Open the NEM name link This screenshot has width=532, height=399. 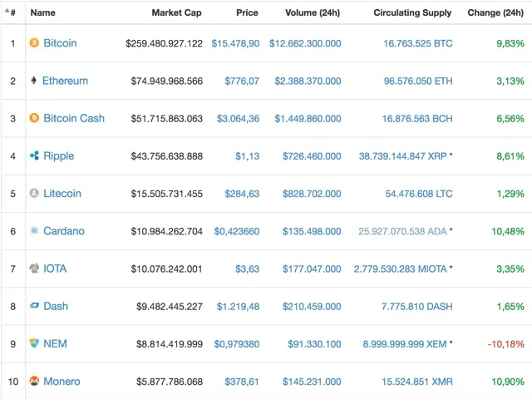click(55, 343)
